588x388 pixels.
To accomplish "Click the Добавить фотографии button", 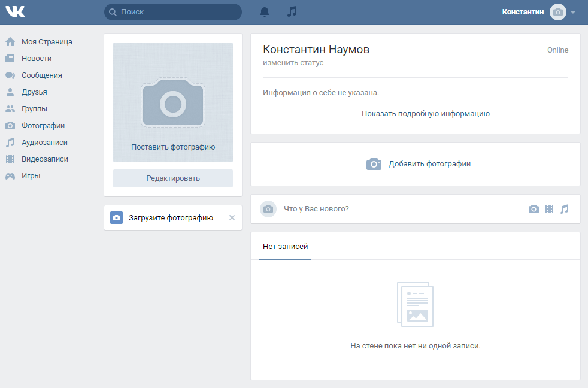I will (419, 164).
